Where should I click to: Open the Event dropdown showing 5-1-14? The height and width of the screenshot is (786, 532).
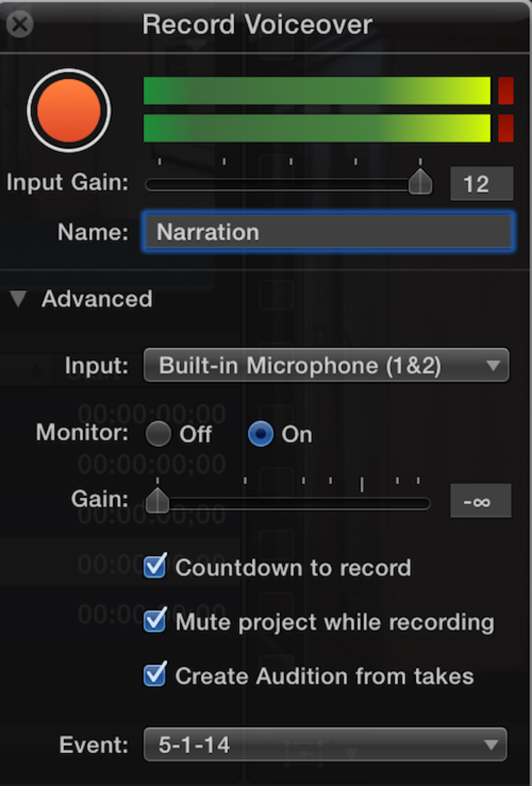click(x=325, y=745)
